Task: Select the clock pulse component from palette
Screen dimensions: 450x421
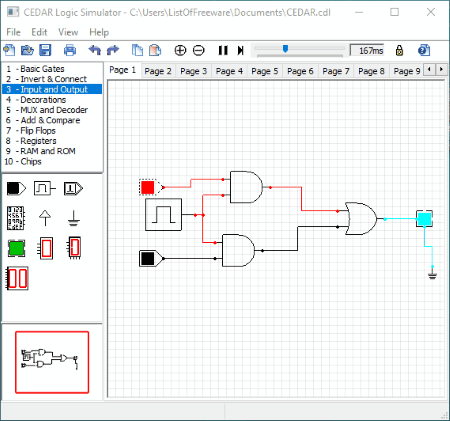Action: (44, 188)
